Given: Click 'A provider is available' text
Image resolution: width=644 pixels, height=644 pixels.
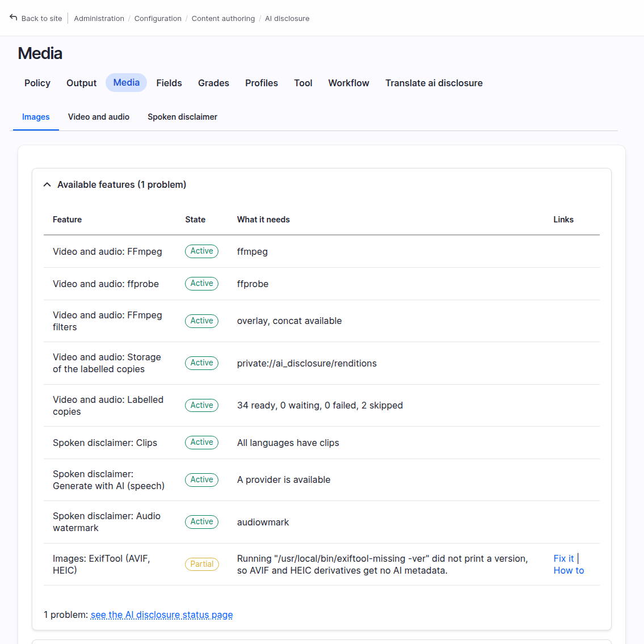Looking at the screenshot, I should (283, 480).
